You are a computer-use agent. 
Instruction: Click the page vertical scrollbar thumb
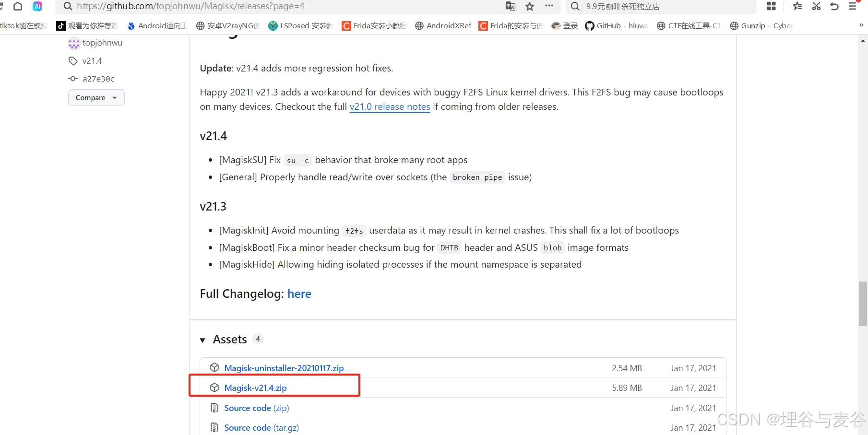(863, 304)
